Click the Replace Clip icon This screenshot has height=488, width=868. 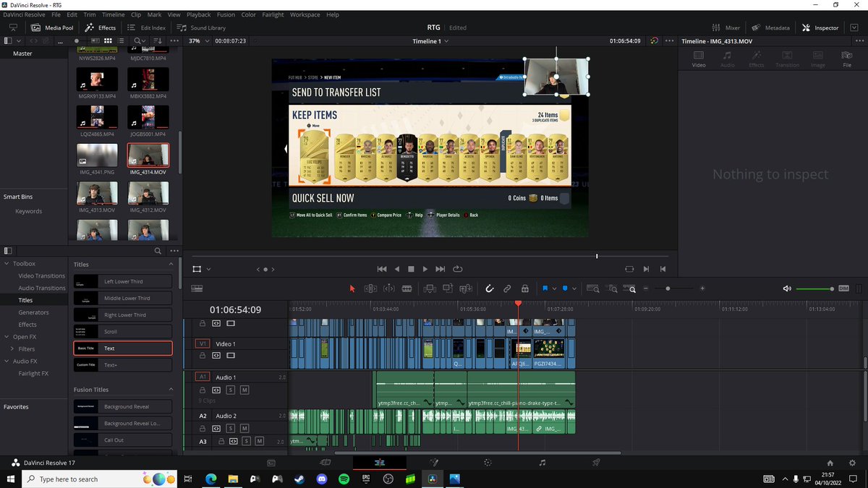click(466, 288)
